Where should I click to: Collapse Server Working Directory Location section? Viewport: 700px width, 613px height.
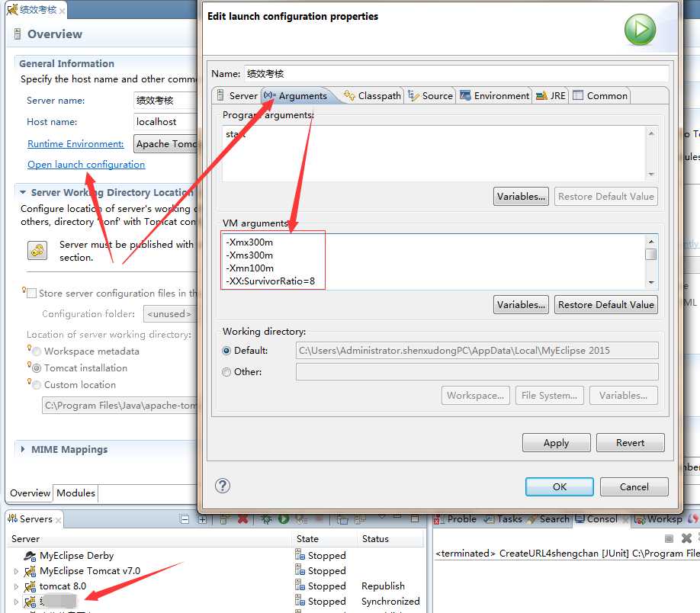[22, 192]
